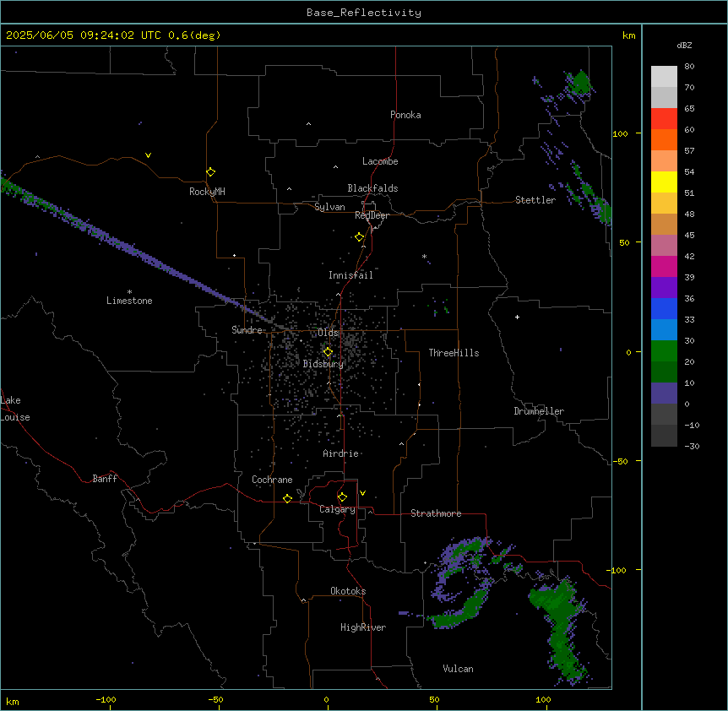Click the Didsbury town label
This screenshot has width=728, height=711.
pyautogui.click(x=323, y=364)
